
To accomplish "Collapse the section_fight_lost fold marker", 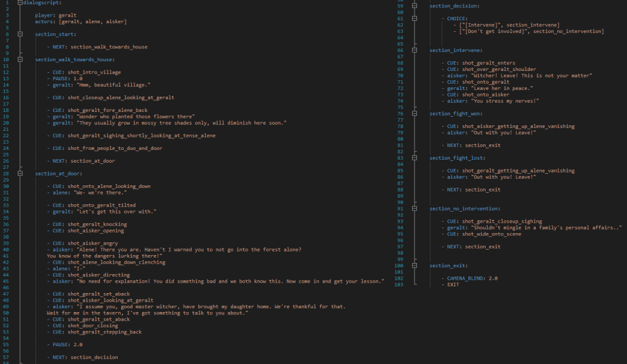I will [x=415, y=158].
